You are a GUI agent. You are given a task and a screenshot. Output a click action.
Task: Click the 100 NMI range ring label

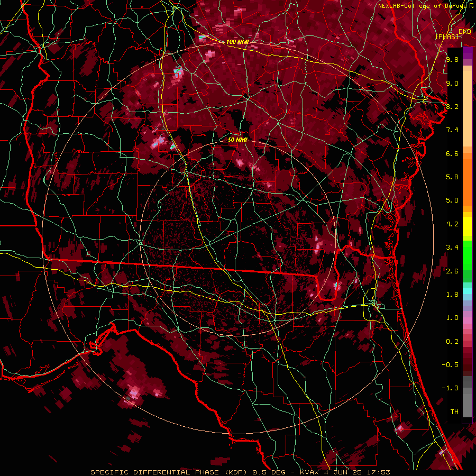(237, 42)
